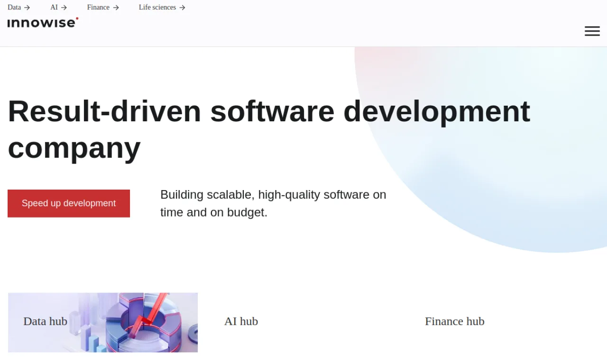Open the Finance hub card
607x364 pixels.
[x=504, y=322]
